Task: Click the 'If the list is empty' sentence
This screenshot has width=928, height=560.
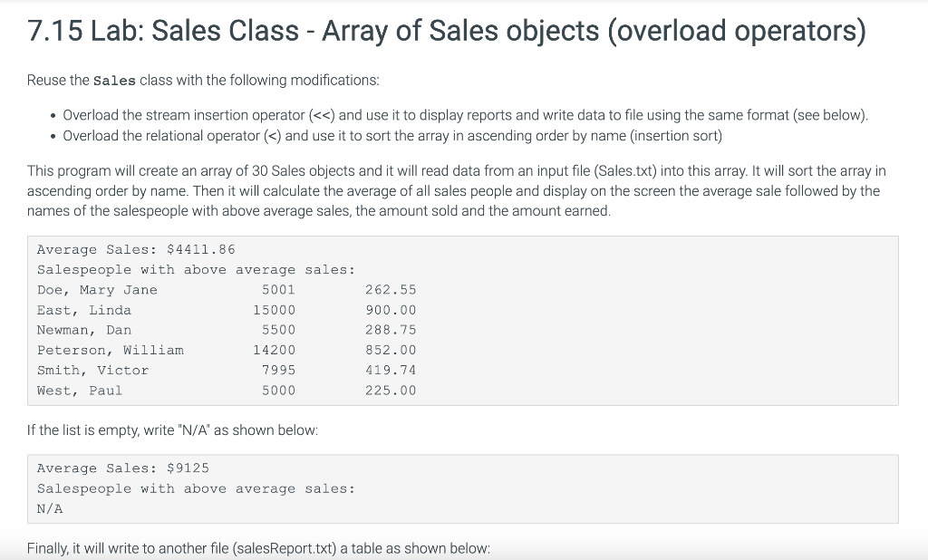Action: (x=172, y=430)
